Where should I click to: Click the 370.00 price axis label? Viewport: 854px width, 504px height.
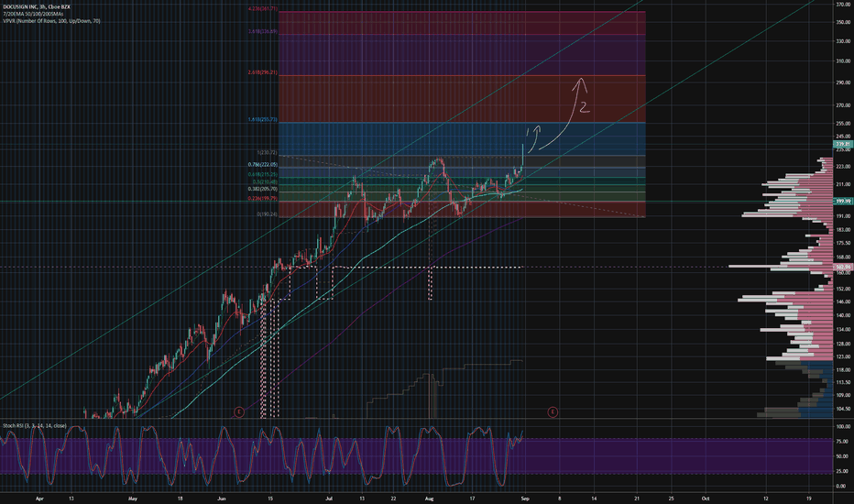[x=843, y=5]
